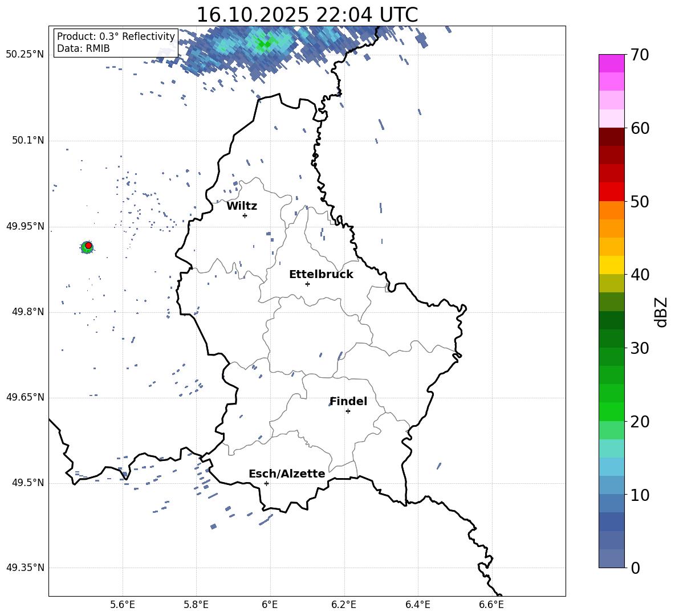Click the latitude label 50.25°N
Viewport: 675px width, 616px height.
point(25,55)
